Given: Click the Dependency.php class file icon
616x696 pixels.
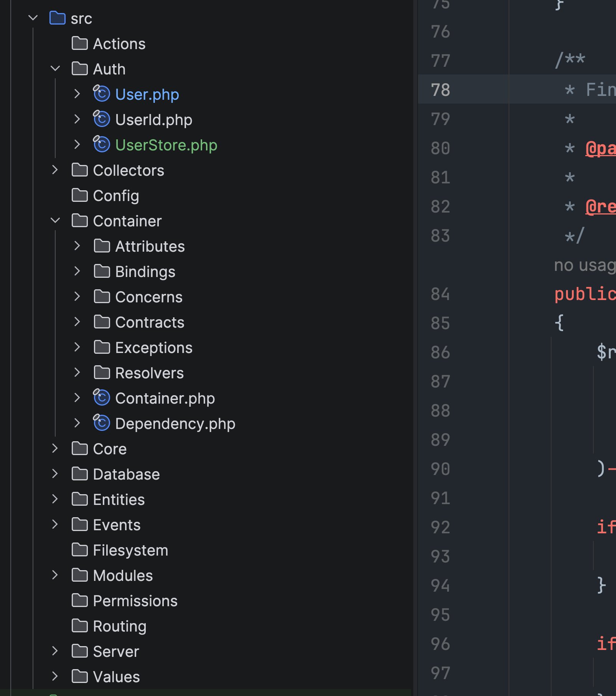Looking at the screenshot, I should pyautogui.click(x=102, y=423).
